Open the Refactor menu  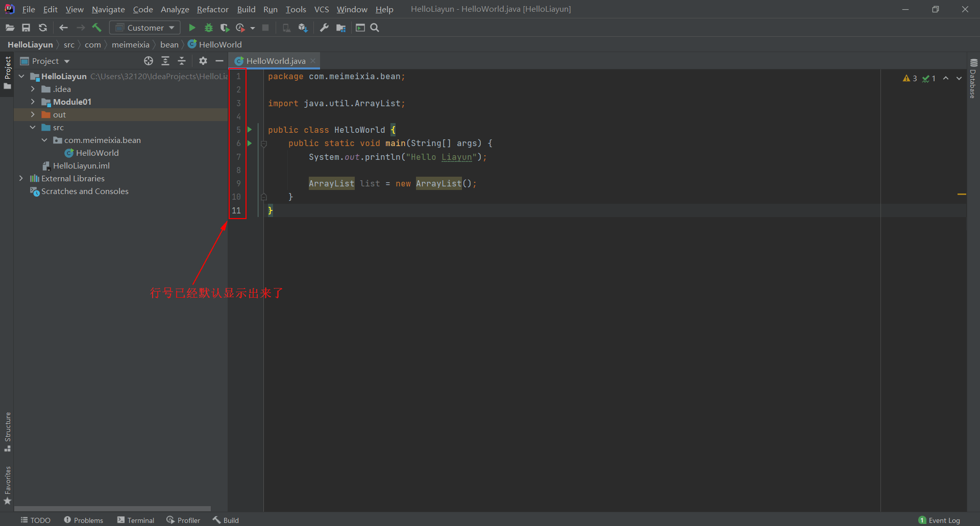coord(213,9)
